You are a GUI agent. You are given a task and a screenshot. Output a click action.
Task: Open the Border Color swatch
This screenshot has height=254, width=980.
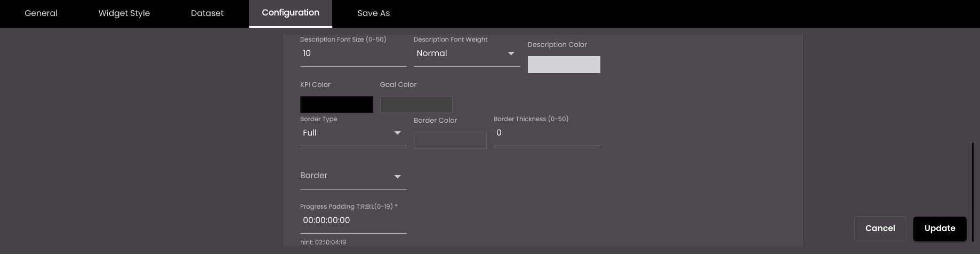click(x=450, y=140)
